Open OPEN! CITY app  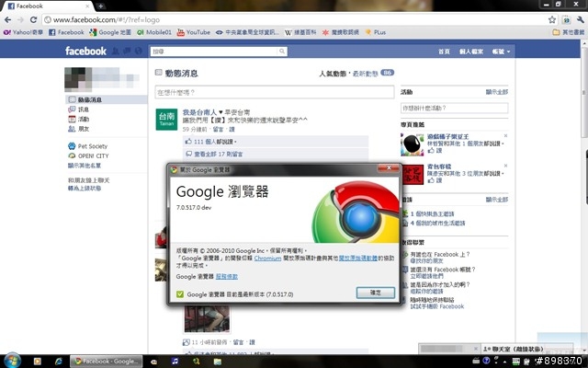93,155
